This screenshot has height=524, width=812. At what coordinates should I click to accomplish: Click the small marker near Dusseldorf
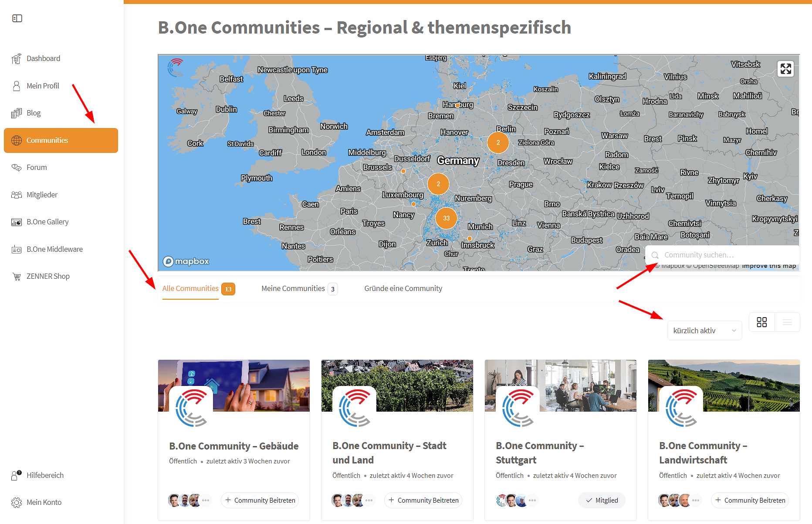tap(403, 171)
